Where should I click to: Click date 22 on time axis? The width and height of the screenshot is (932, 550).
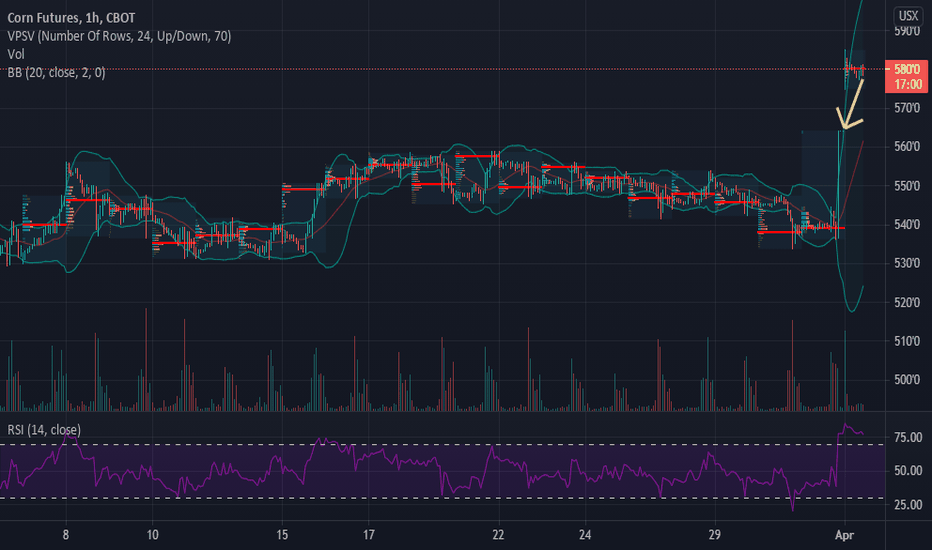point(498,535)
